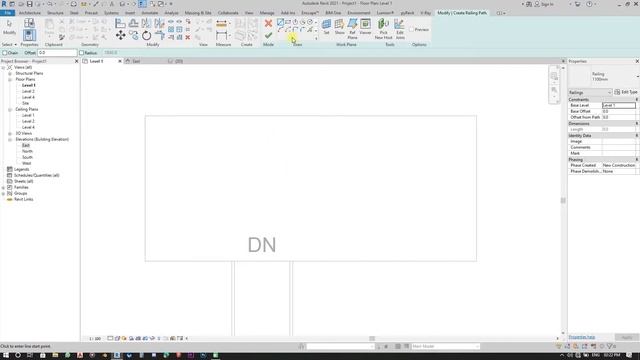Click the Offset tool icon
The image size is (640, 360).
[133, 24]
